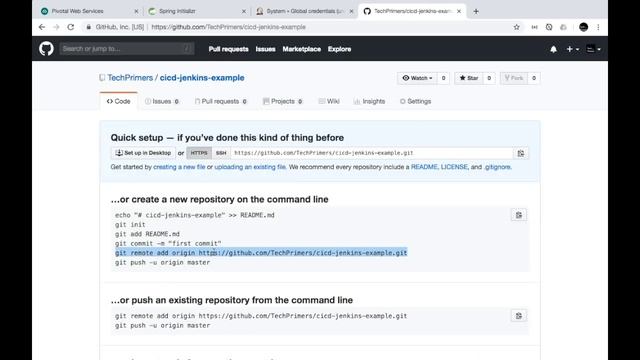Open the forks count
Viewport: 640px width, 360px height.
[x=533, y=78]
